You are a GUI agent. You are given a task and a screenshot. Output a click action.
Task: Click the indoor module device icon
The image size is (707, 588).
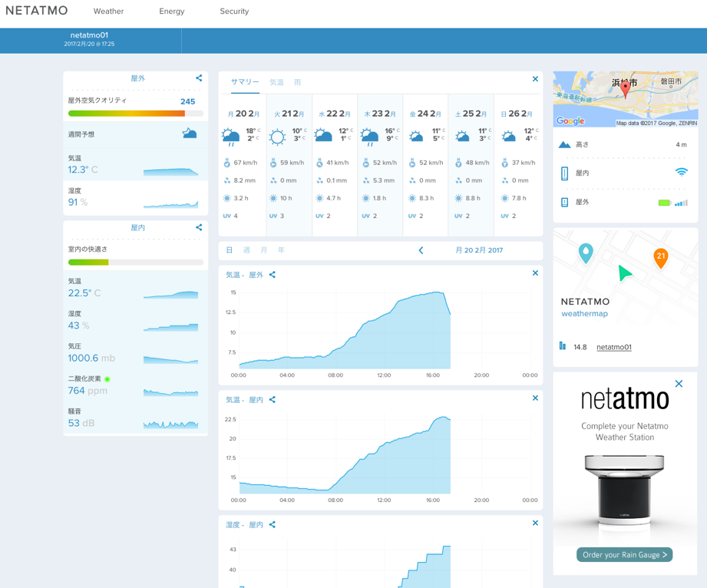coord(564,173)
